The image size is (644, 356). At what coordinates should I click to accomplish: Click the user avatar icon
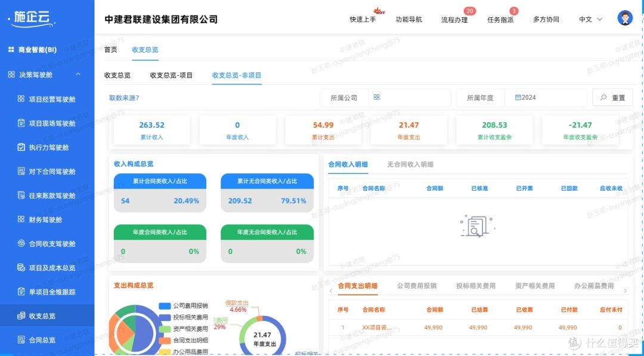(625, 18)
